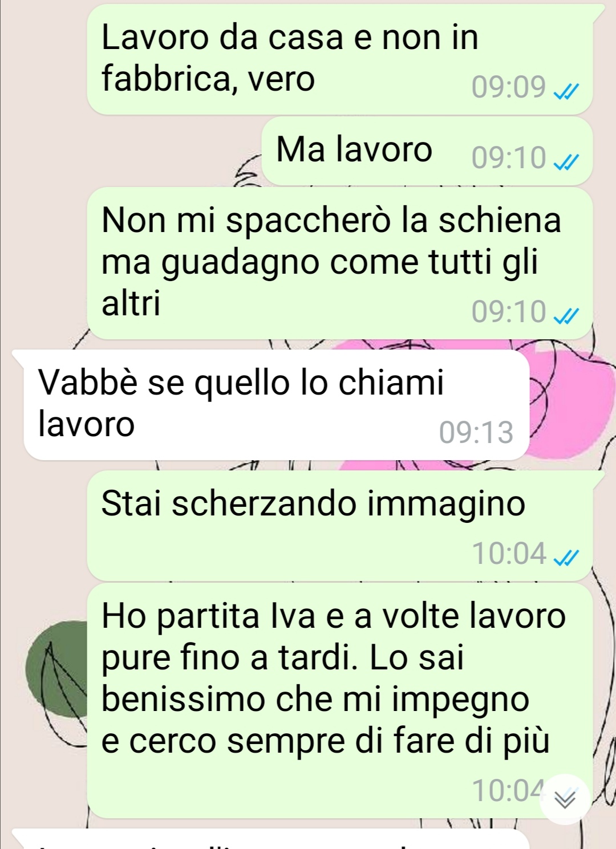Click the read ticks on "Non mi spaccherò" message
This screenshot has height=849, width=616.
coord(566,315)
